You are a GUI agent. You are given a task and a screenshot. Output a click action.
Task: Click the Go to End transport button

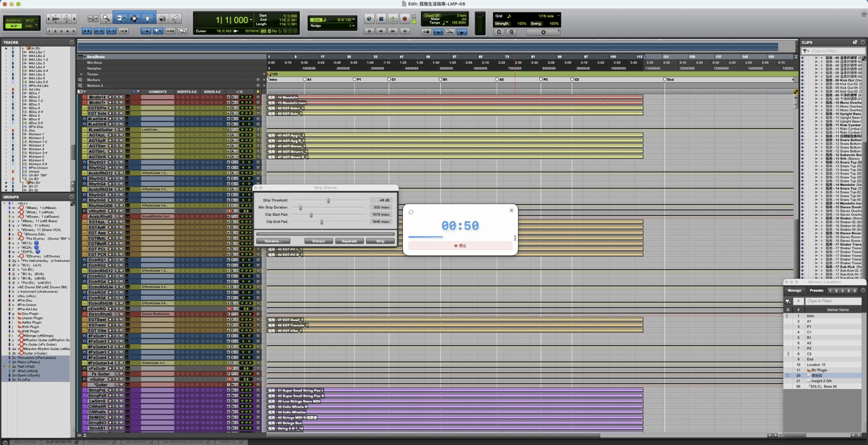tap(405, 31)
